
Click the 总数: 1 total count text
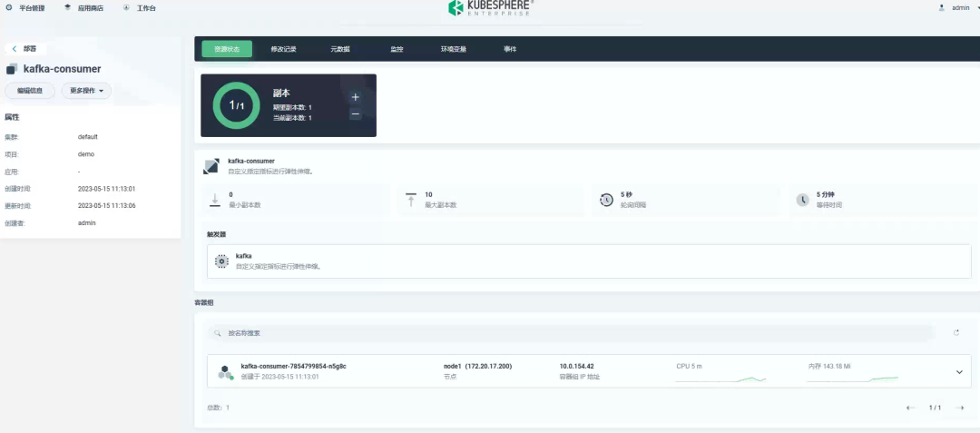[x=218, y=408]
